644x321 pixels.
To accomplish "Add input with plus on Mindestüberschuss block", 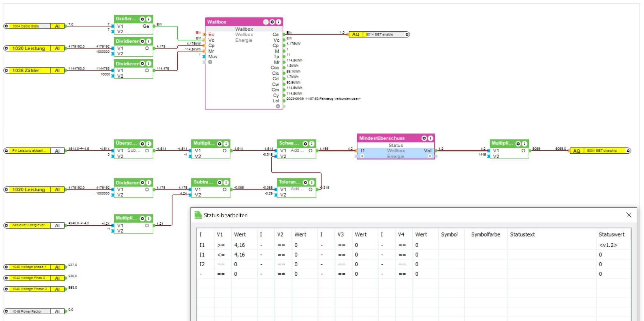I will (x=362, y=156).
